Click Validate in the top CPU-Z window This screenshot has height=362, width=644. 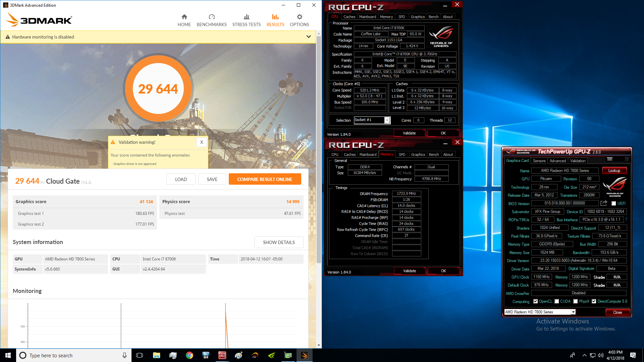pyautogui.click(x=409, y=133)
